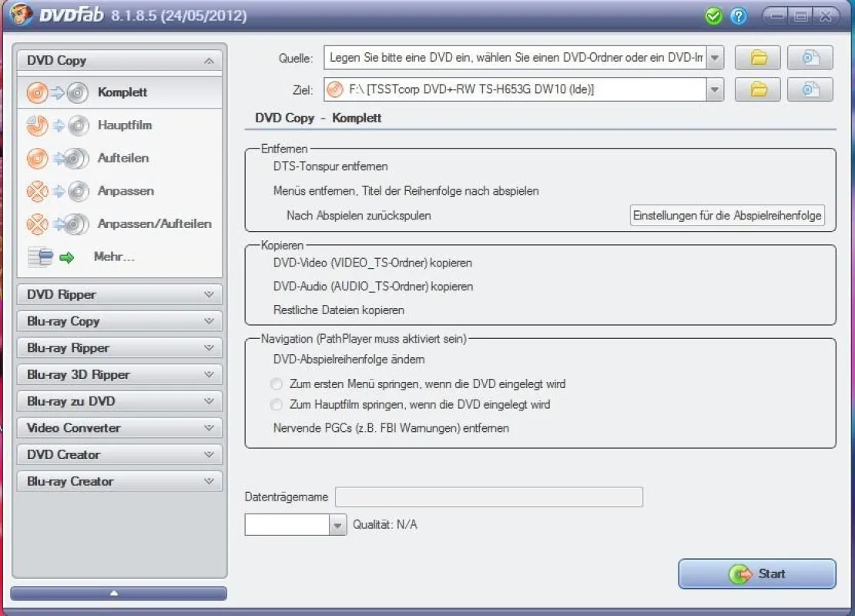
Task: Toggle Nach Abspielen zurückspulen option
Action: (359, 216)
